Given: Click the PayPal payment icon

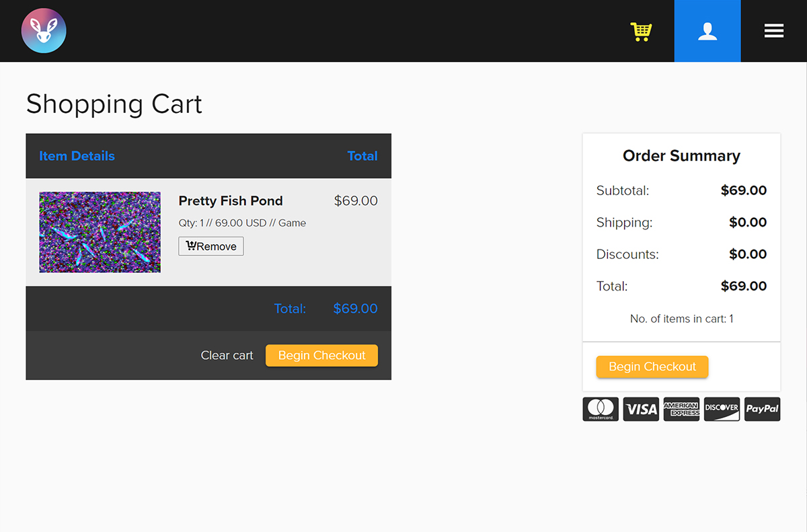Looking at the screenshot, I should [x=762, y=409].
